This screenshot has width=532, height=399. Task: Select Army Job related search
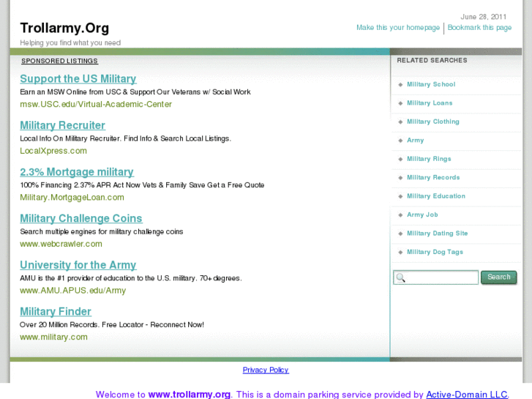[x=422, y=215]
